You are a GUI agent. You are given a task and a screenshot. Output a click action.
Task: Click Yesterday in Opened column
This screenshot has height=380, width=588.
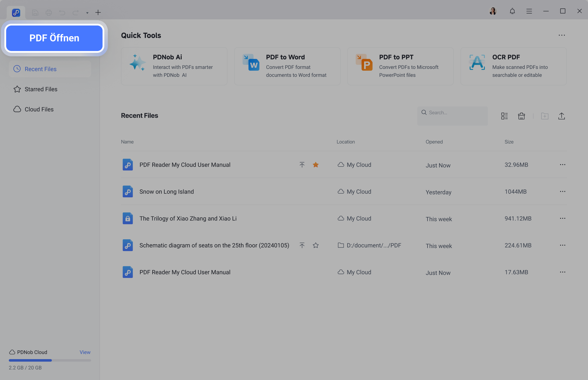coord(438,192)
